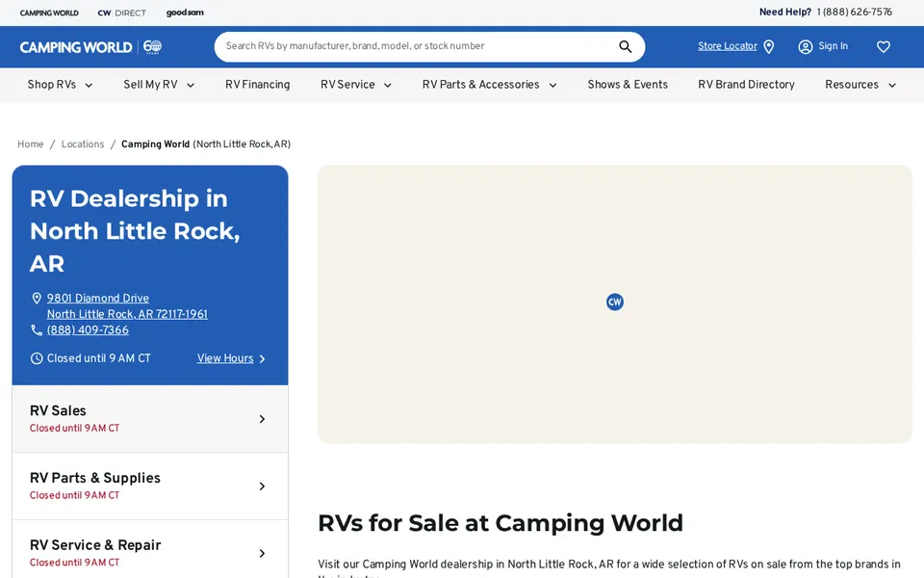Click the search magnifier icon
The image size is (924, 578).
tap(626, 46)
